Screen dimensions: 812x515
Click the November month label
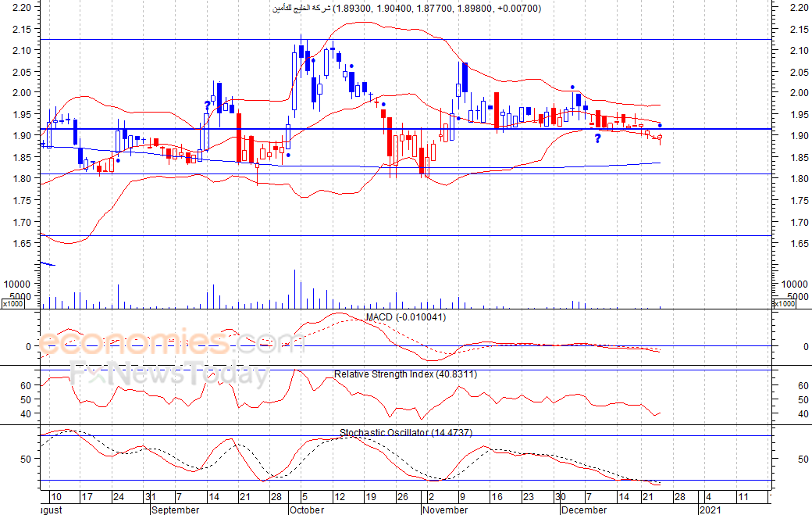tap(444, 510)
